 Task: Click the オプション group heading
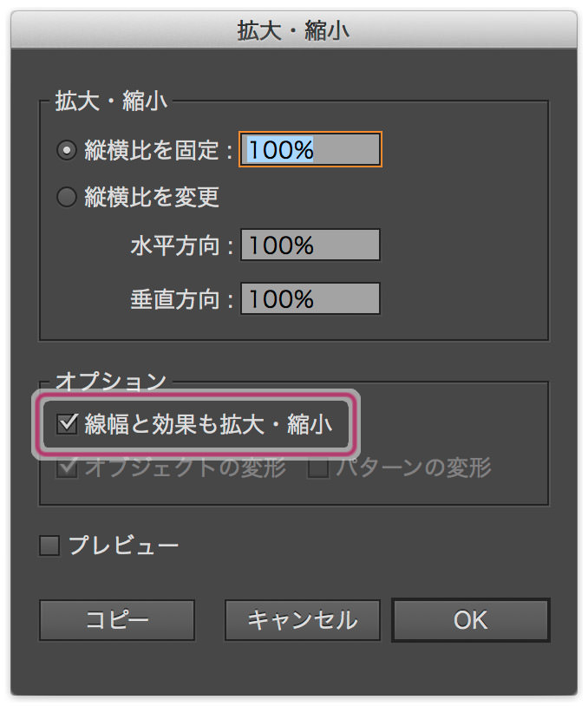(109, 382)
